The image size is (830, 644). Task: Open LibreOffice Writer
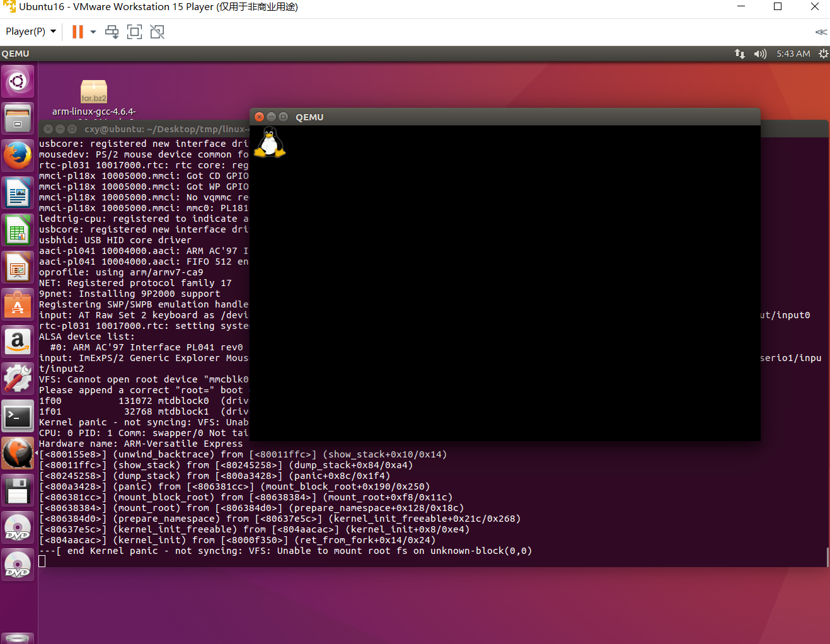click(18, 192)
